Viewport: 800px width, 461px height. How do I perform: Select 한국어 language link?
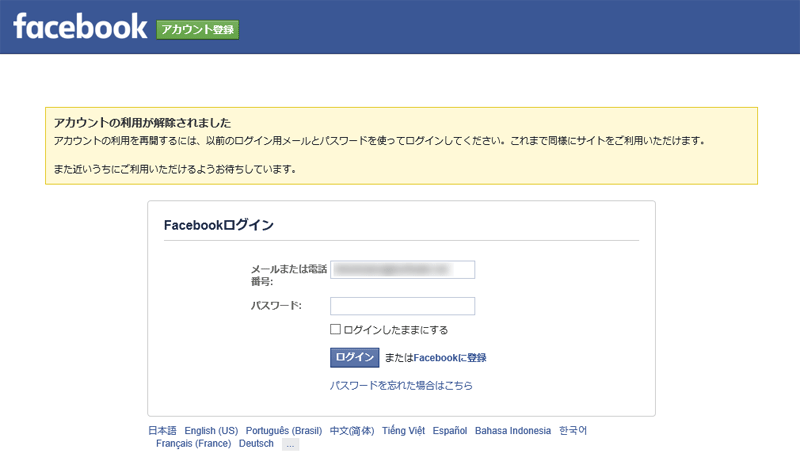click(x=573, y=430)
